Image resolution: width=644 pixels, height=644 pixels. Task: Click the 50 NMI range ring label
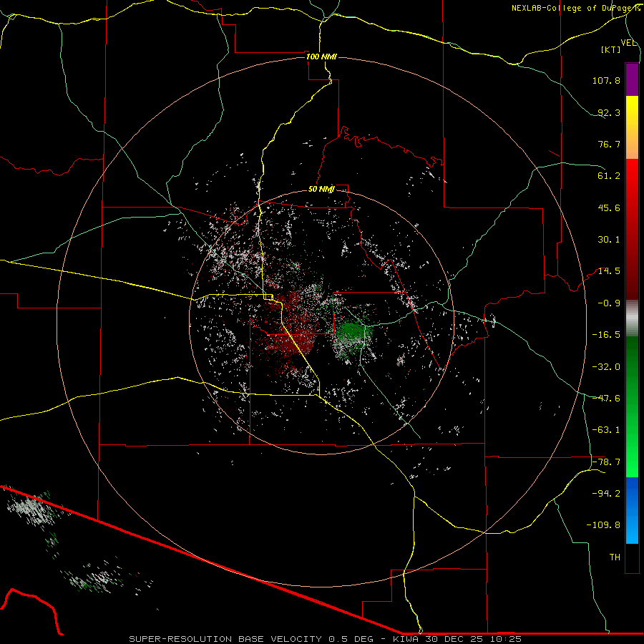coord(321,189)
